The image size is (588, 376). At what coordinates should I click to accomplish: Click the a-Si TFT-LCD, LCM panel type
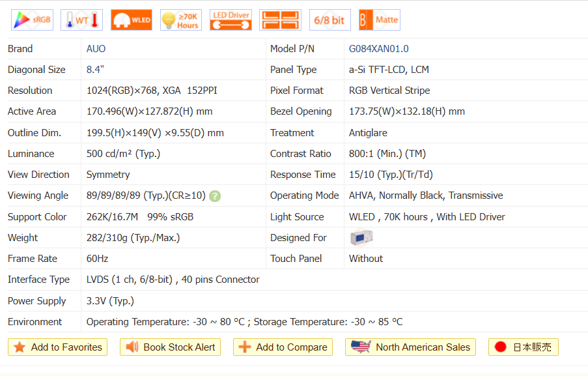tap(389, 70)
